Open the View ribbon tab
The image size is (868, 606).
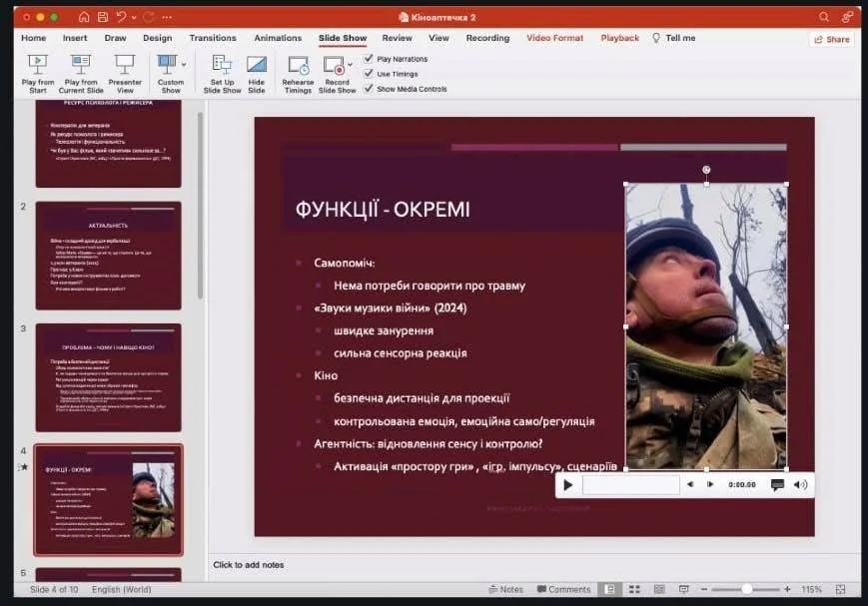tap(438, 38)
